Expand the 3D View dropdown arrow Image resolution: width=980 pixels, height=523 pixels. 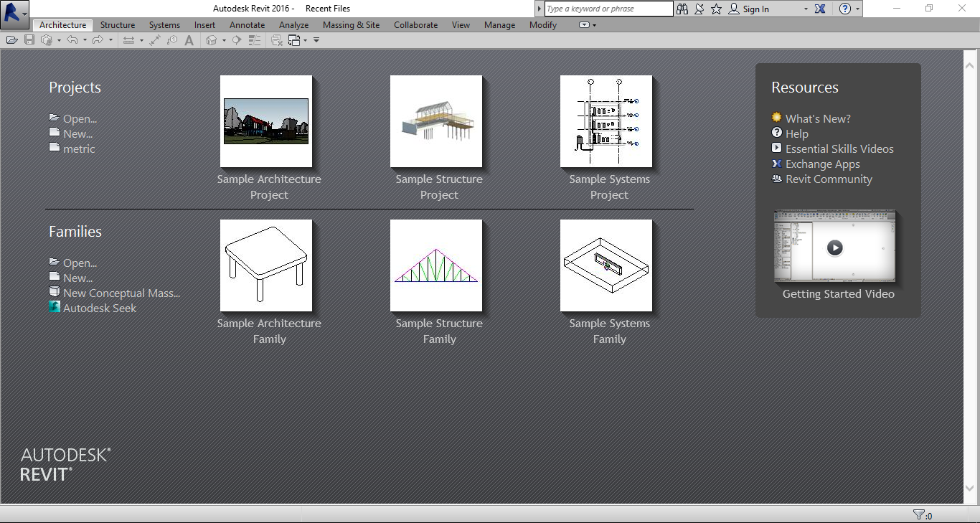point(224,40)
